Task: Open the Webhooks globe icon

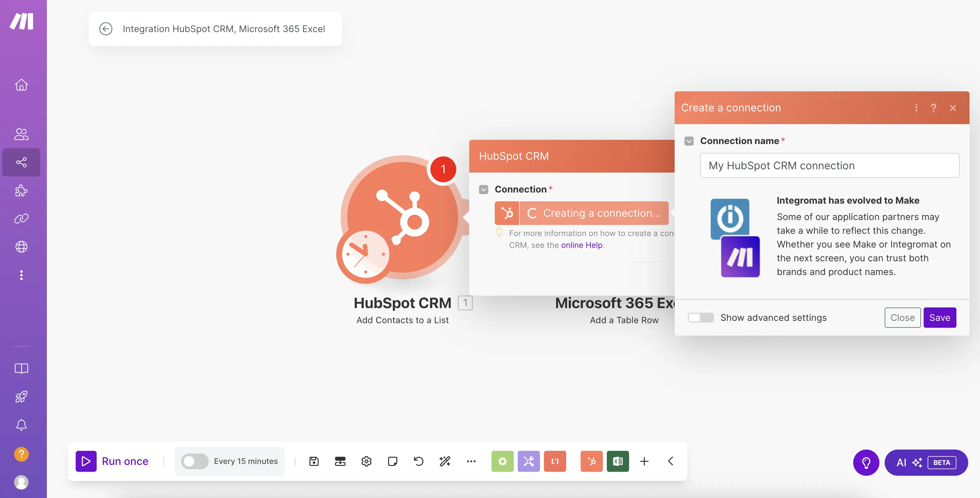Action: 21,247
